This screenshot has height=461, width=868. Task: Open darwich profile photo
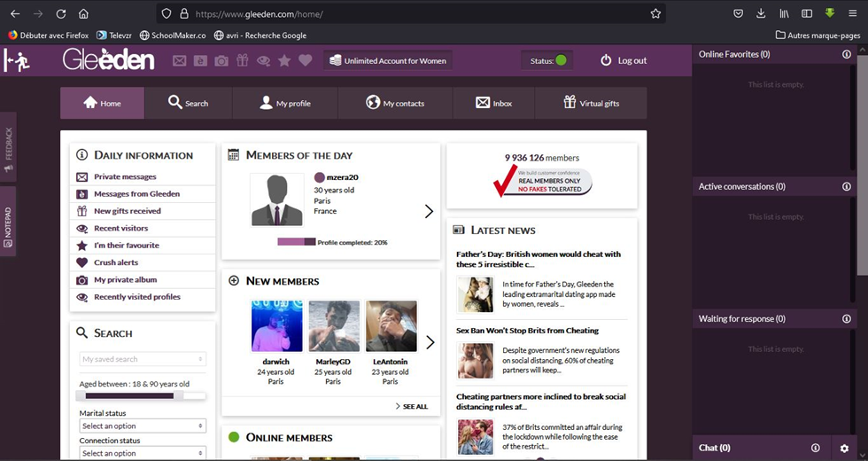pyautogui.click(x=276, y=326)
